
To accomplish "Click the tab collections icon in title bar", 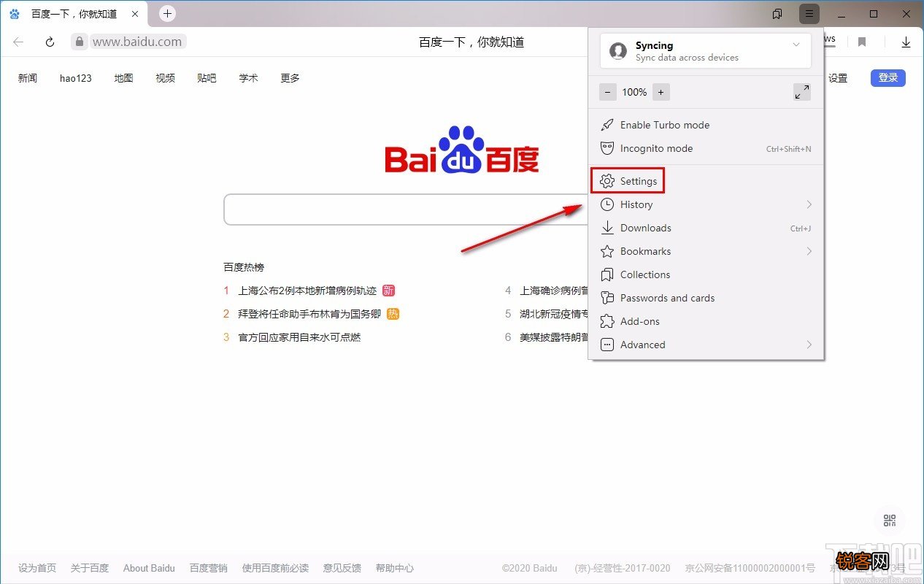I will [777, 14].
